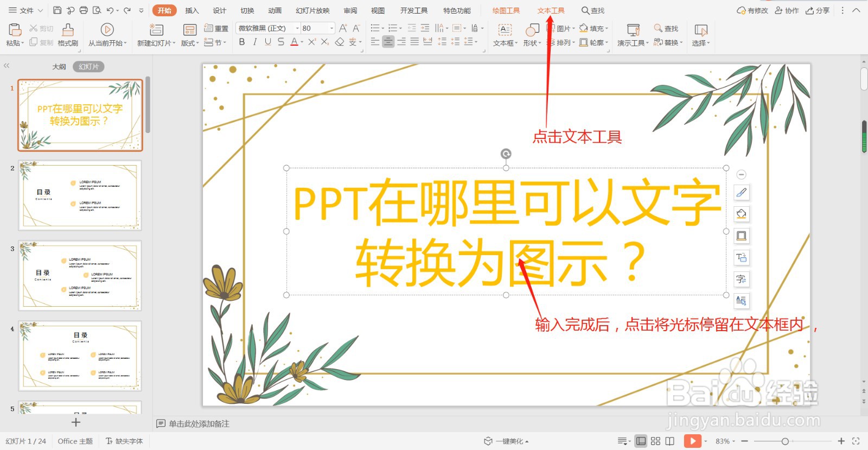Toggle left text alignment
Viewport: 868px width, 450px height.
coord(375,42)
